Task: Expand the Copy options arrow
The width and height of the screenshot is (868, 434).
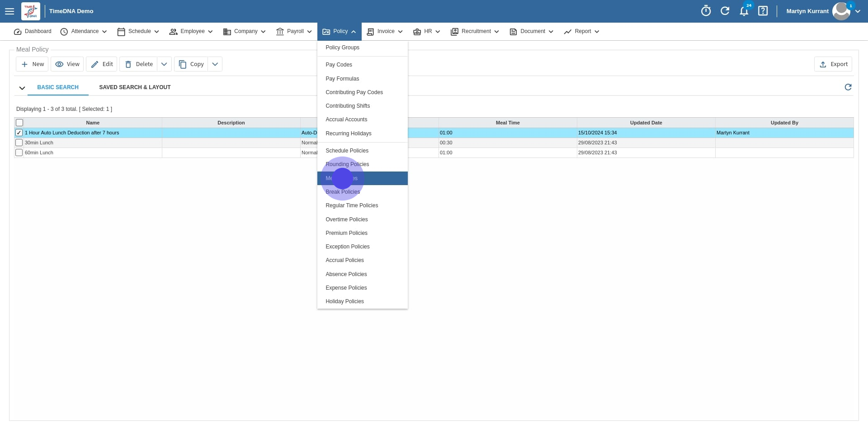Action: coord(215,64)
